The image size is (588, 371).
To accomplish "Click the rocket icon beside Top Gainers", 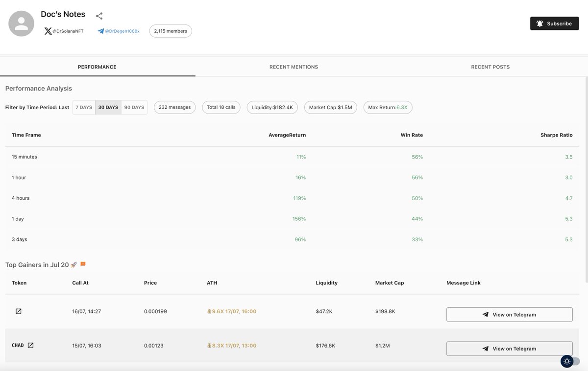I will pyautogui.click(x=74, y=264).
